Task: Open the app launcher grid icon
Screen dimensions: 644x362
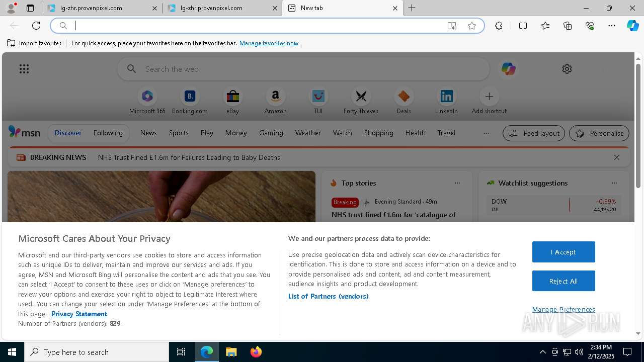Action: 24,69
